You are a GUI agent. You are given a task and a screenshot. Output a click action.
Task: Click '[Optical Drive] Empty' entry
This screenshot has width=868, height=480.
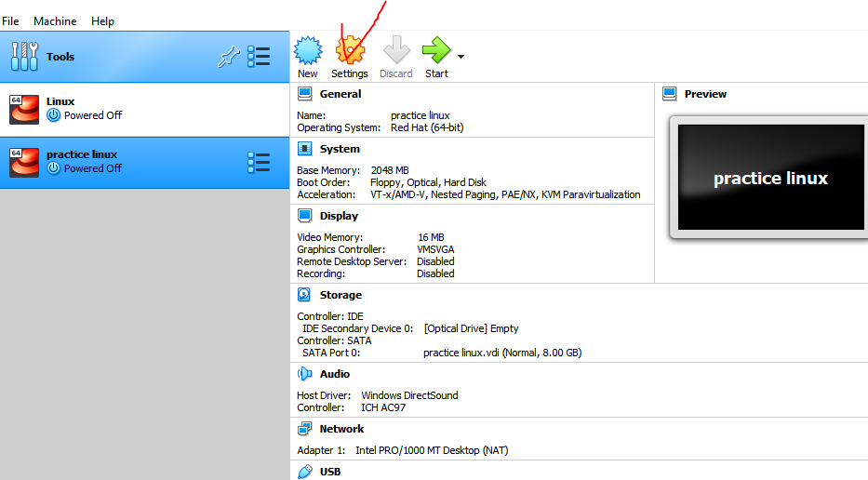pos(472,328)
